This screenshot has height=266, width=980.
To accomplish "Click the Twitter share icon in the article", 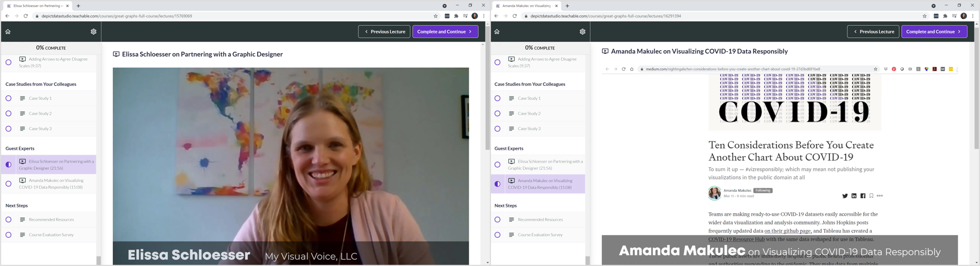I will click(845, 196).
